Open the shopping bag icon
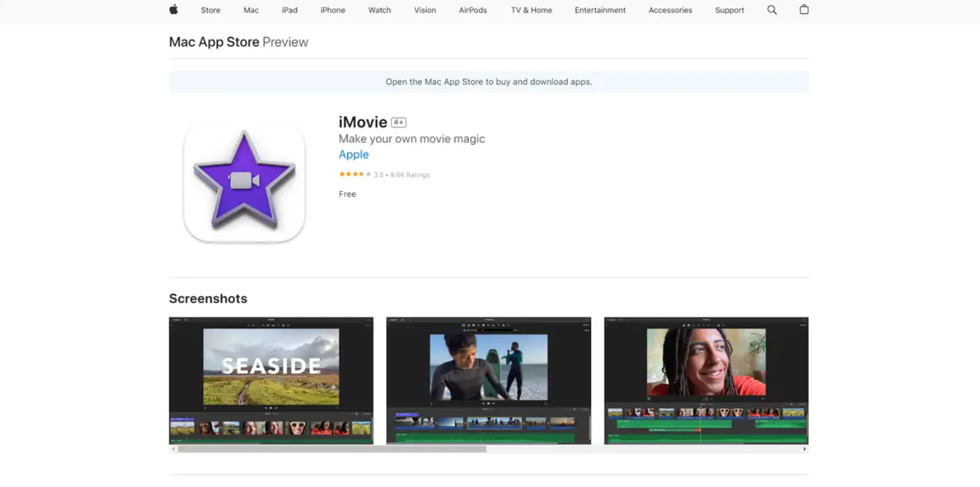The height and width of the screenshot is (487, 980). click(x=804, y=10)
